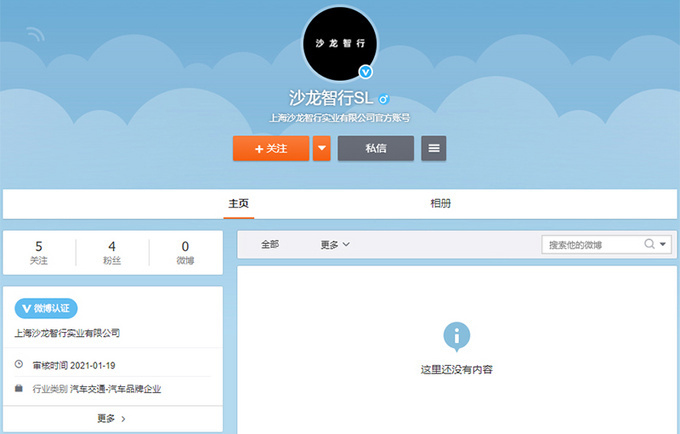Select the 上海沙龙智行实业有限公司官方账号 bio text

[x=340, y=117]
